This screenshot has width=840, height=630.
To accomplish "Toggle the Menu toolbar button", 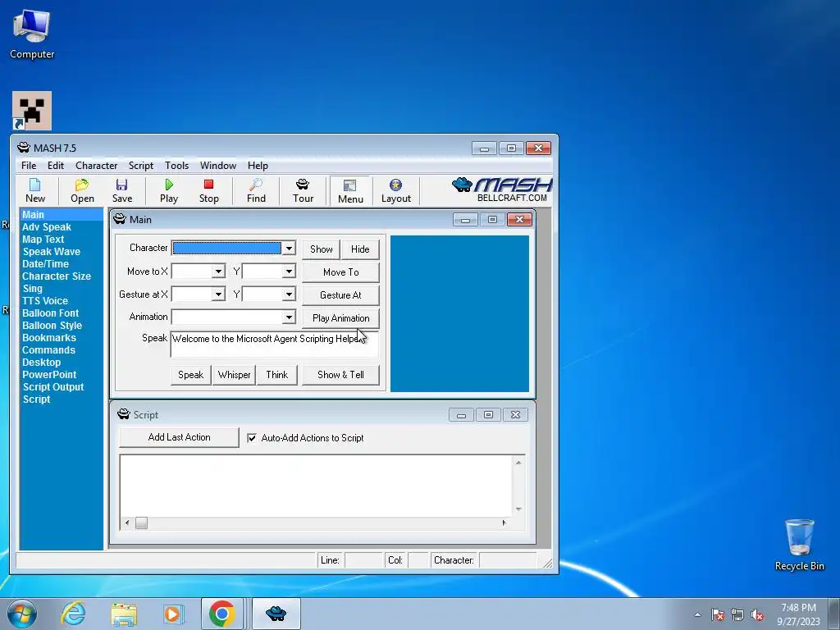I will tap(350, 191).
